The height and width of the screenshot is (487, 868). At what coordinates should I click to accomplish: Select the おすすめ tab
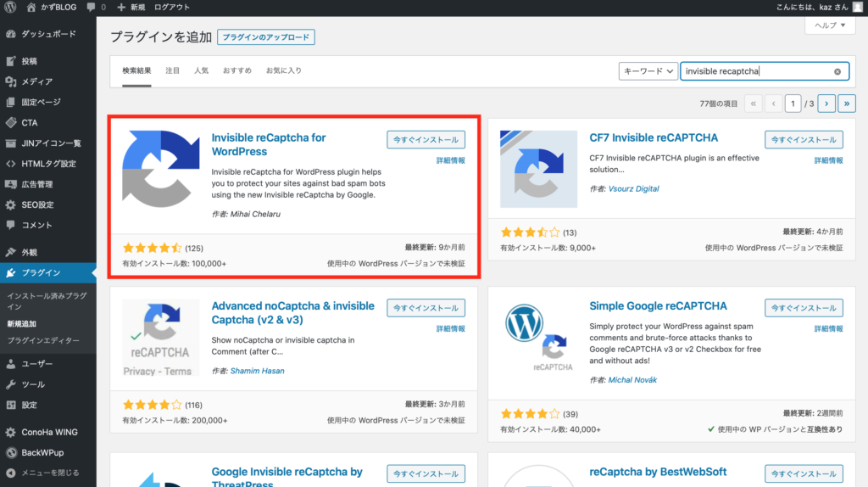click(237, 71)
